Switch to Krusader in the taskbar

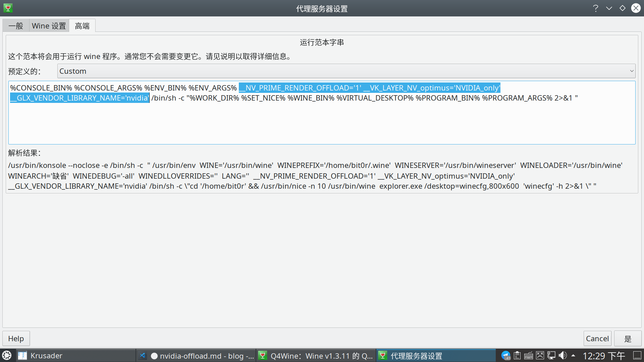click(75, 356)
